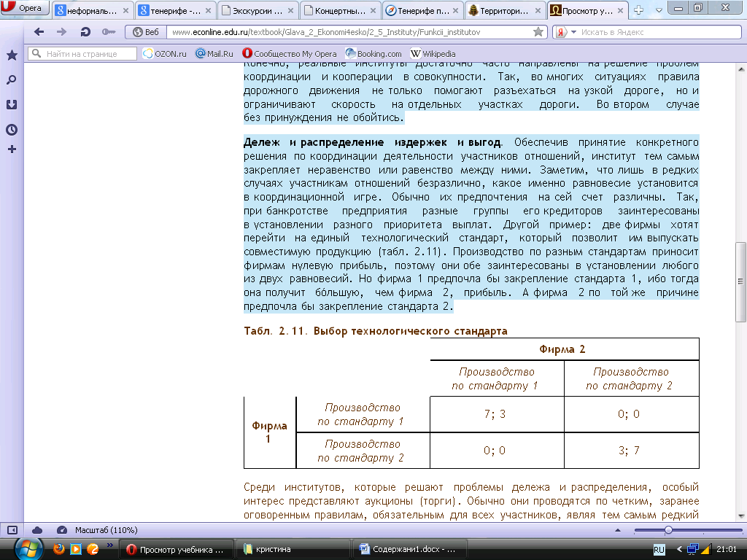Click the 21:01 system clock
Image resolution: width=747 pixels, height=560 pixels.
(x=726, y=550)
